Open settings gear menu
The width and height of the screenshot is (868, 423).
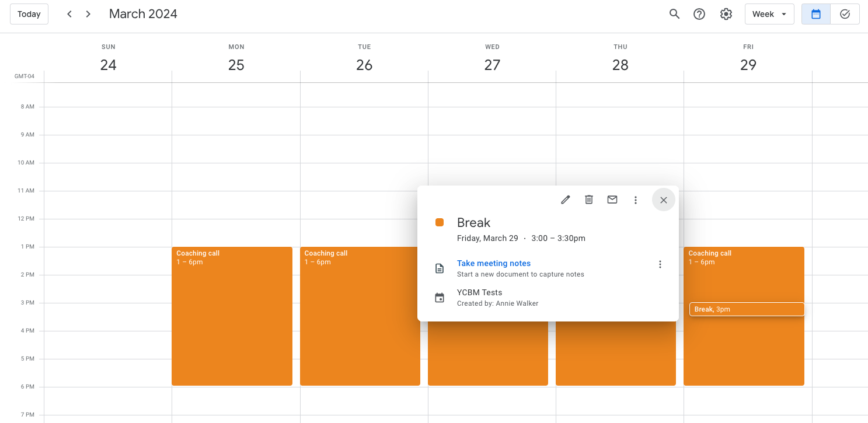(x=726, y=14)
